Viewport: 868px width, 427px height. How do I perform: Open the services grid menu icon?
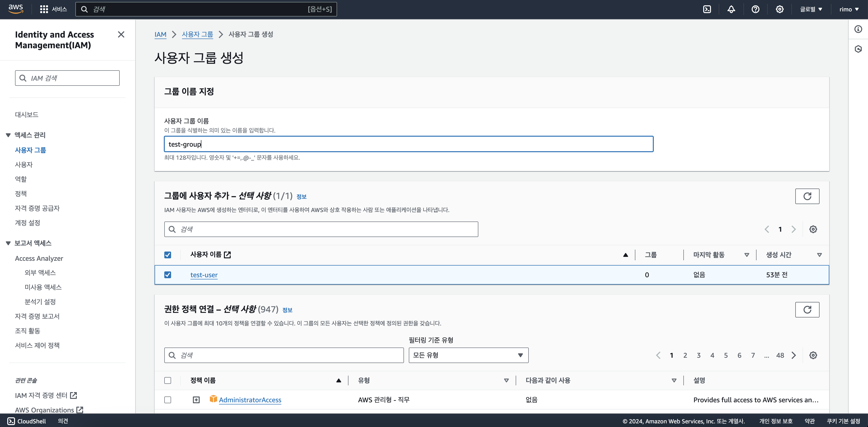44,9
